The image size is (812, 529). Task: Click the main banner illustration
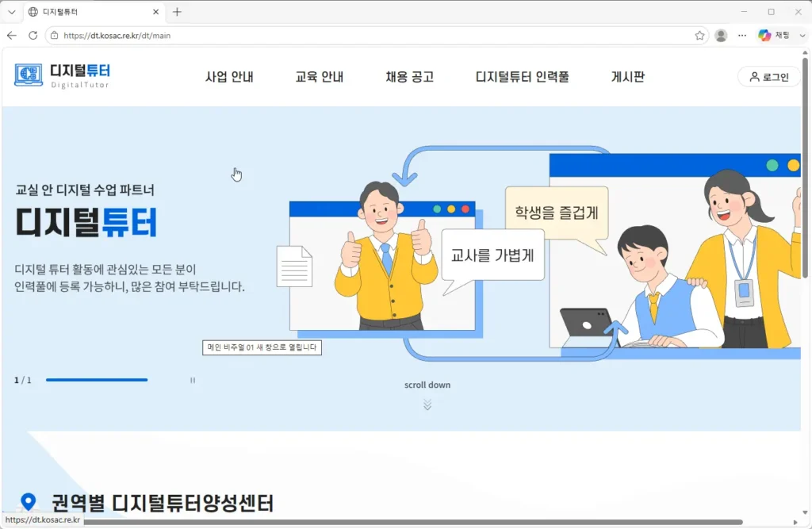tap(538, 254)
